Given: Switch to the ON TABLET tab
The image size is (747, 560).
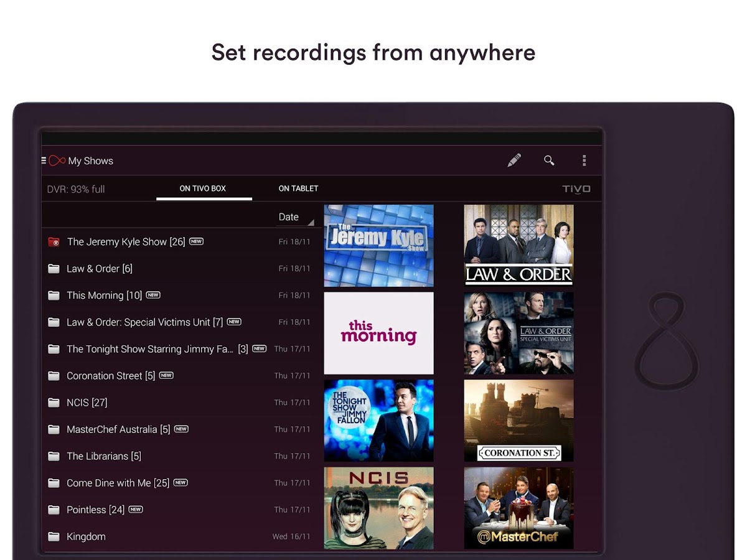Looking at the screenshot, I should pos(298,189).
